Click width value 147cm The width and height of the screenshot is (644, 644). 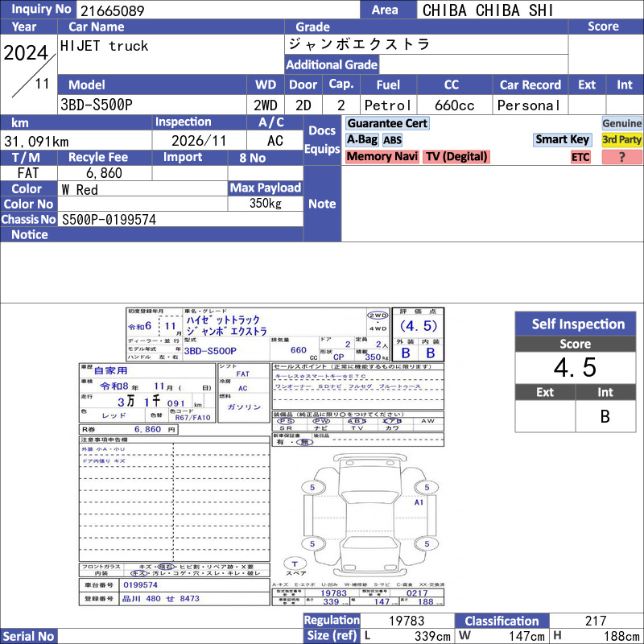pos(526,636)
